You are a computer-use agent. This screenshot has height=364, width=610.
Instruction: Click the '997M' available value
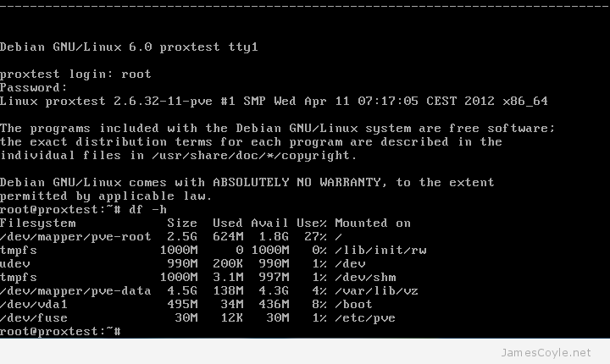(x=274, y=278)
